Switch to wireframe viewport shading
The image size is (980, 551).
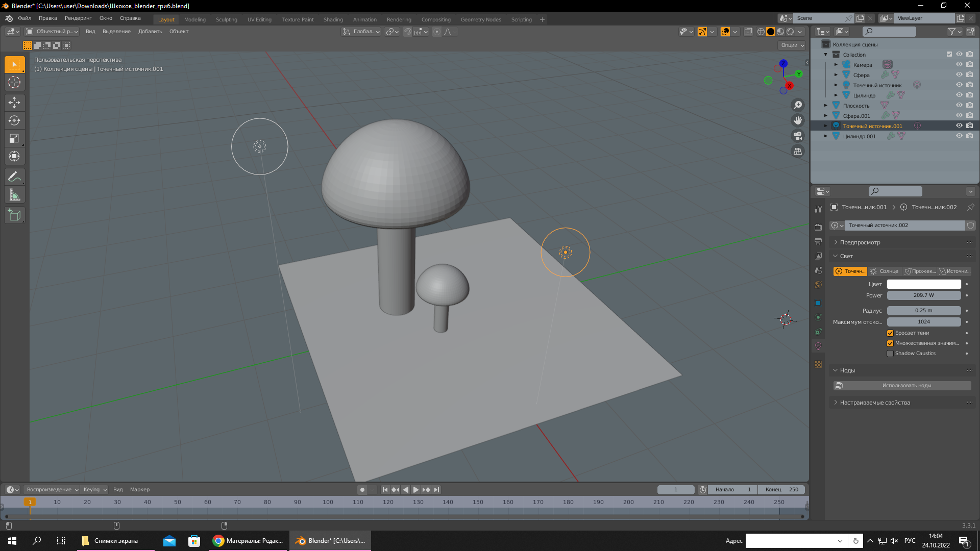761,32
